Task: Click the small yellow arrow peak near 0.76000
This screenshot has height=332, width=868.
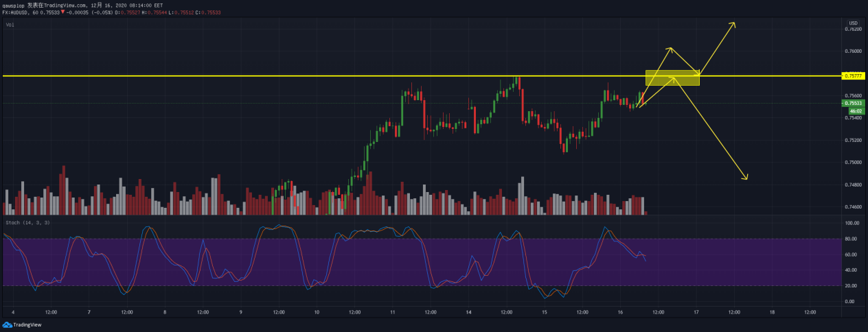Action: click(x=670, y=49)
